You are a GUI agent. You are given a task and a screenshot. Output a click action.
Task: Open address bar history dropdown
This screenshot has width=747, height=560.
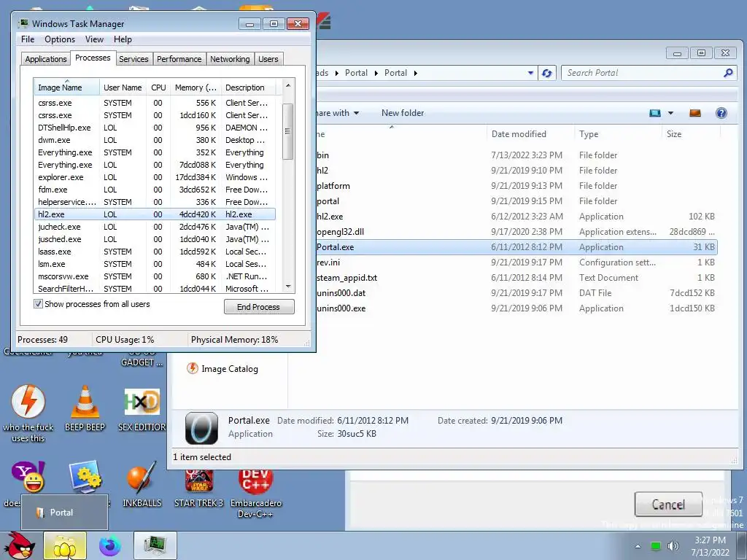pyautogui.click(x=530, y=73)
